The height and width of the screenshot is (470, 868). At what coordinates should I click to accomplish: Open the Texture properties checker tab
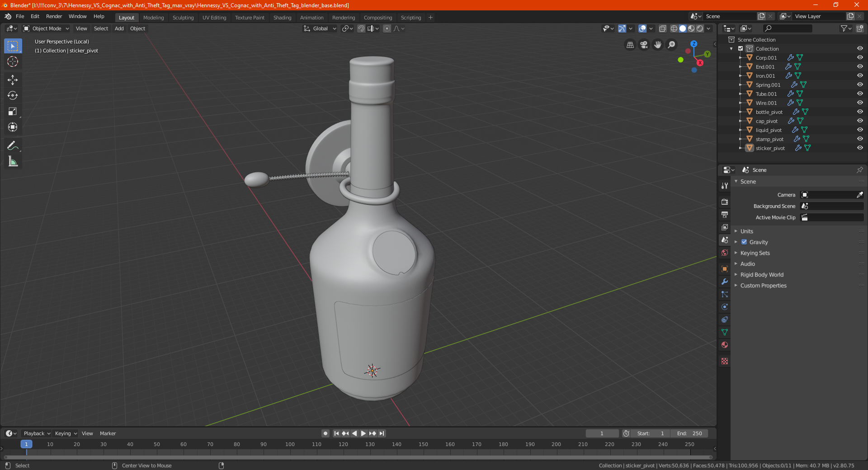point(725,361)
